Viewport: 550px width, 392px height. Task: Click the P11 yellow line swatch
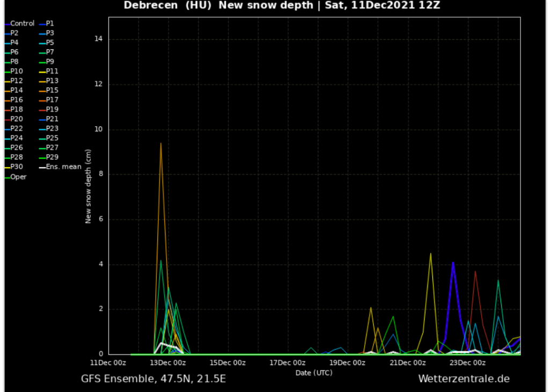point(42,71)
